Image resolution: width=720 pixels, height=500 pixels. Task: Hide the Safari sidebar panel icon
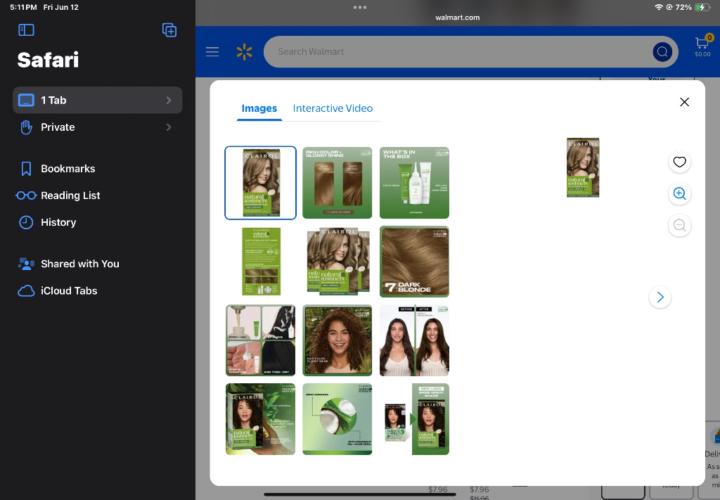26,30
